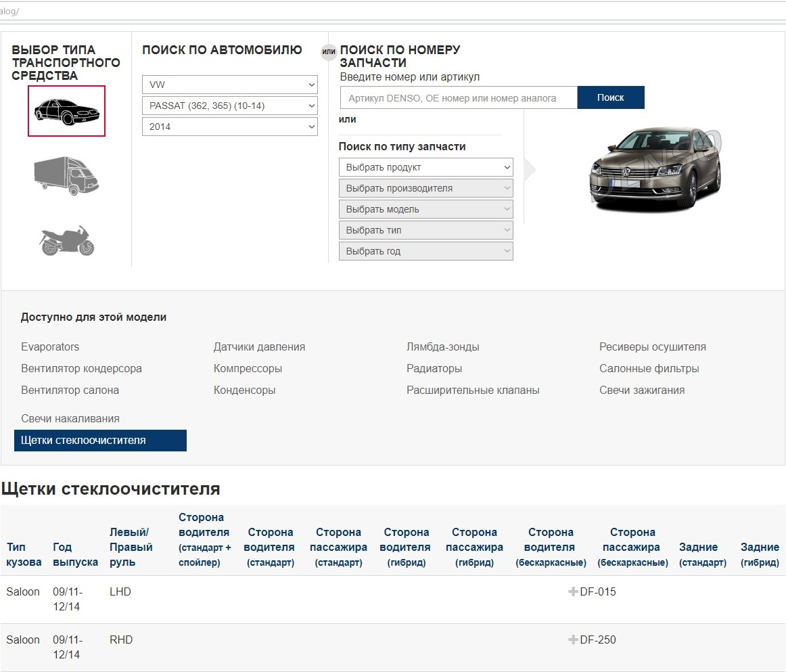Open the VW manufacturer dropdown
The height and width of the screenshot is (672, 786).
coord(229,85)
